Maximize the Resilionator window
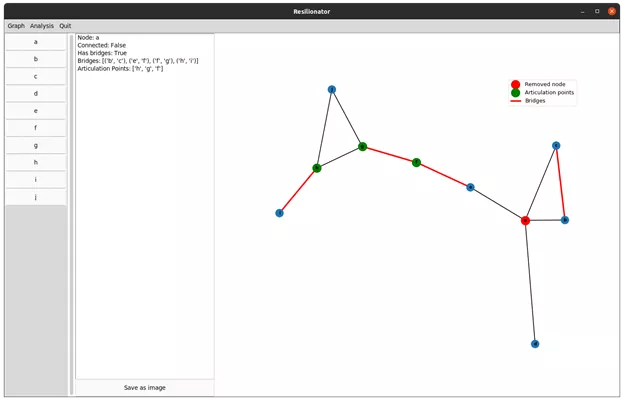This screenshot has height=401, width=624. click(x=597, y=12)
